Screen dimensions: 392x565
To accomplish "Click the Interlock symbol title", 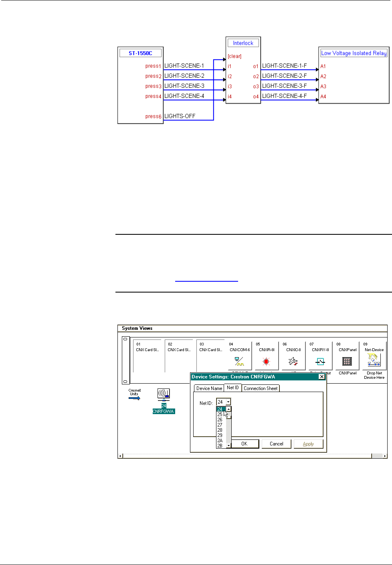I will point(243,43).
